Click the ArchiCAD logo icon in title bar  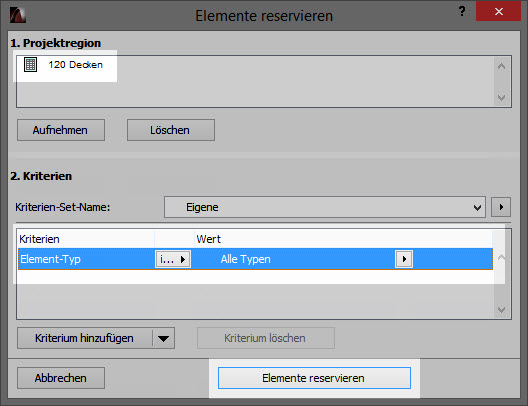click(18, 15)
